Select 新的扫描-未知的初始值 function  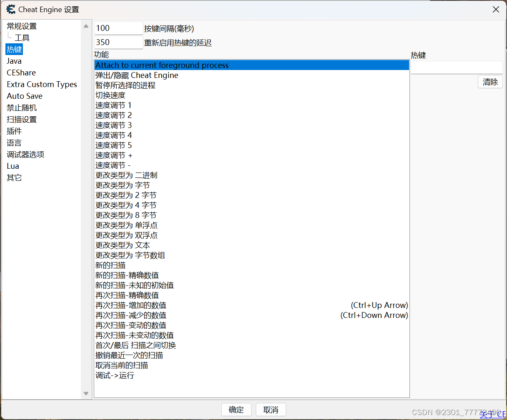click(252, 285)
